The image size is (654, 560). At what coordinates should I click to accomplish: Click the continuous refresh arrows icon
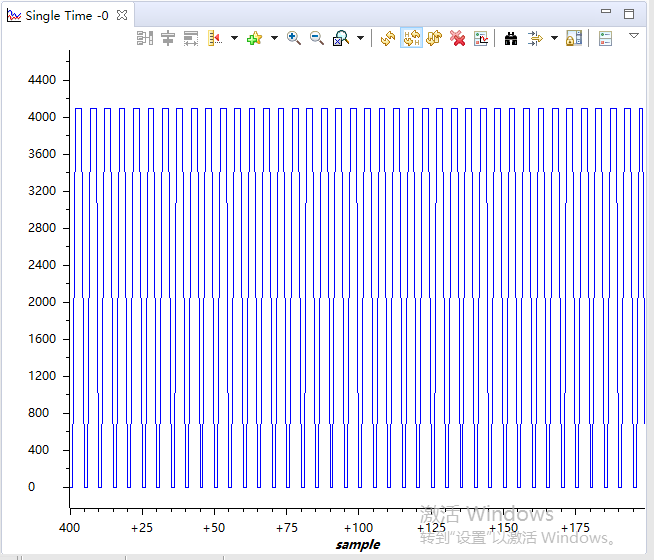(x=434, y=38)
